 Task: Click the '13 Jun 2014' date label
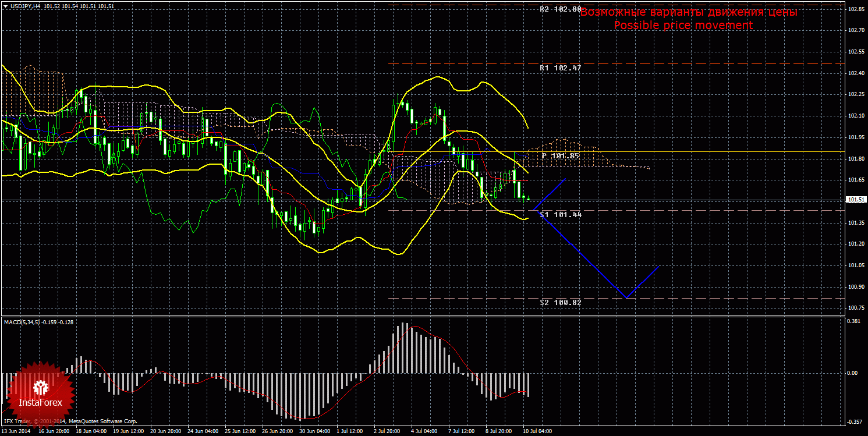pyautogui.click(x=16, y=432)
